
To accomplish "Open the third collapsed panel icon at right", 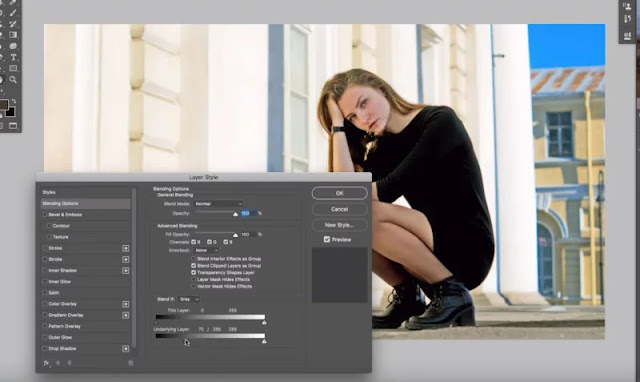I will point(627,36).
